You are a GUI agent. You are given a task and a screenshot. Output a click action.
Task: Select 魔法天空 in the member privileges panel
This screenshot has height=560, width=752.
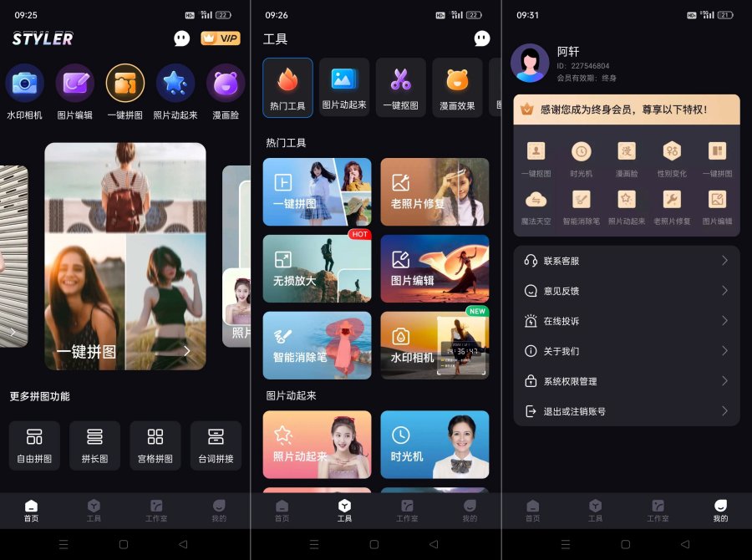(x=536, y=205)
